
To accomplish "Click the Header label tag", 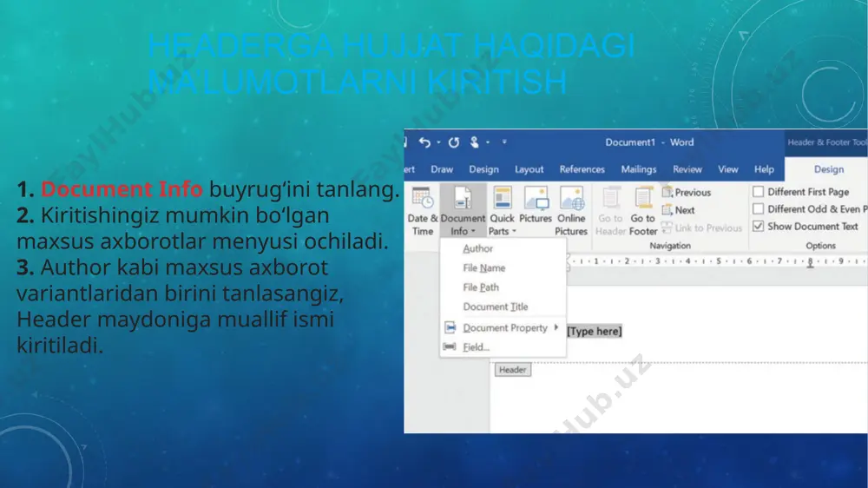I will [x=513, y=370].
